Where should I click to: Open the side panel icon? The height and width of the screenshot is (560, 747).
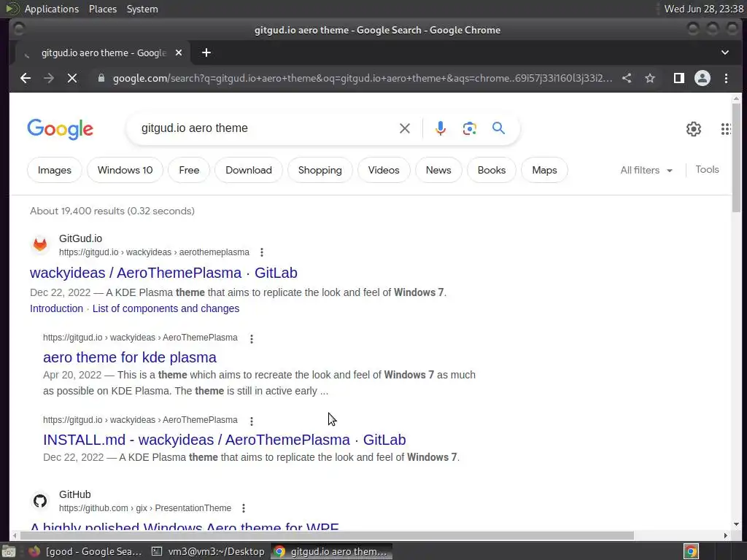(679, 78)
